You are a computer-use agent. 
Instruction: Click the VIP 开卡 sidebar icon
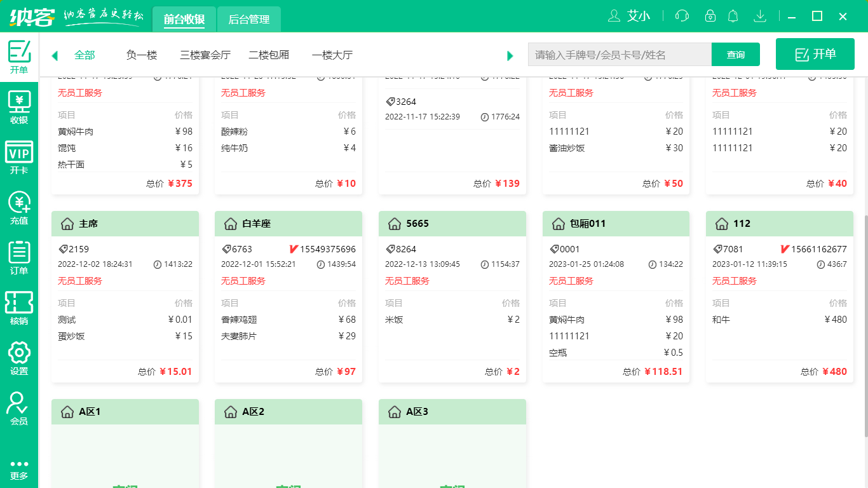[19, 154]
